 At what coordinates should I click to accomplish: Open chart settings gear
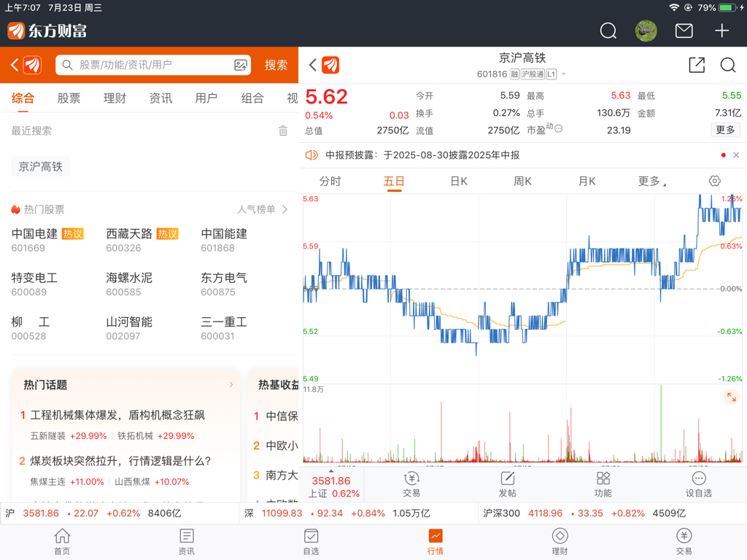(x=715, y=181)
